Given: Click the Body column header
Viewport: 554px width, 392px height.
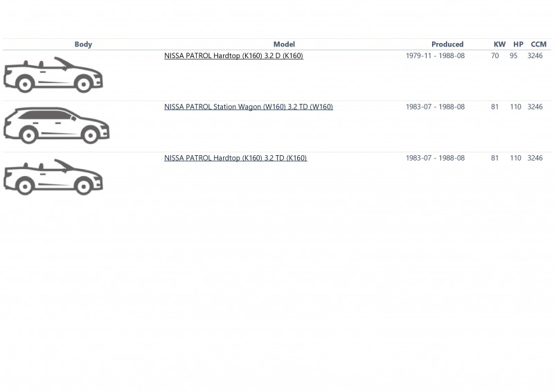Looking at the screenshot, I should (x=83, y=44).
